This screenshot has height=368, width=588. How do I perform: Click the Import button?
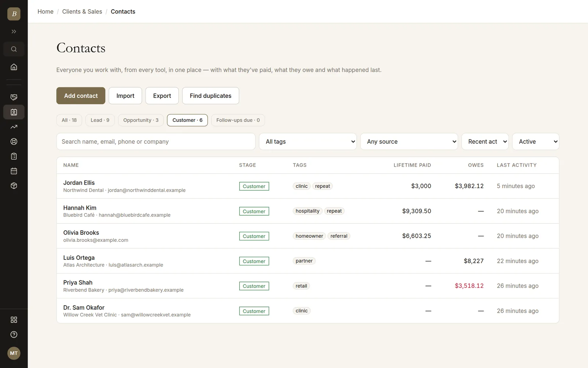click(125, 96)
